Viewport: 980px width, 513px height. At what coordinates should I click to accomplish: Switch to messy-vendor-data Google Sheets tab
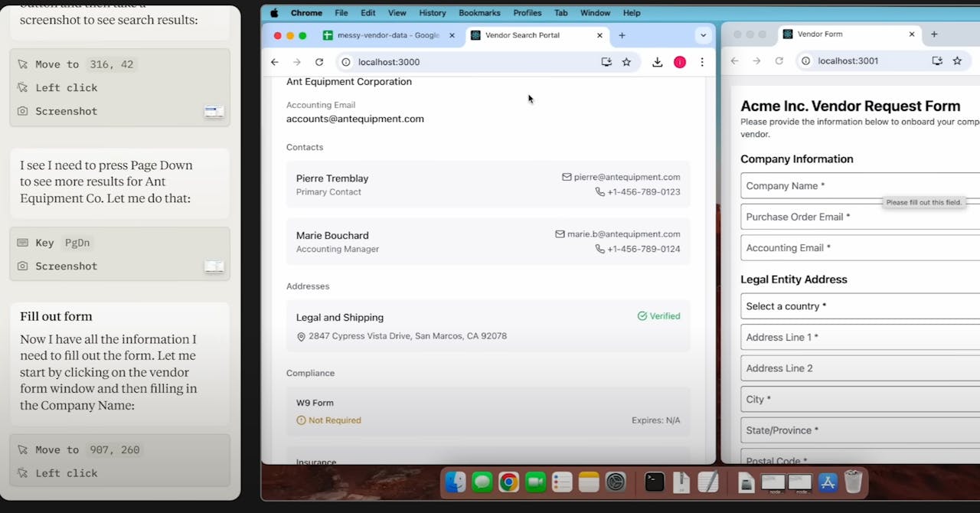pos(388,35)
